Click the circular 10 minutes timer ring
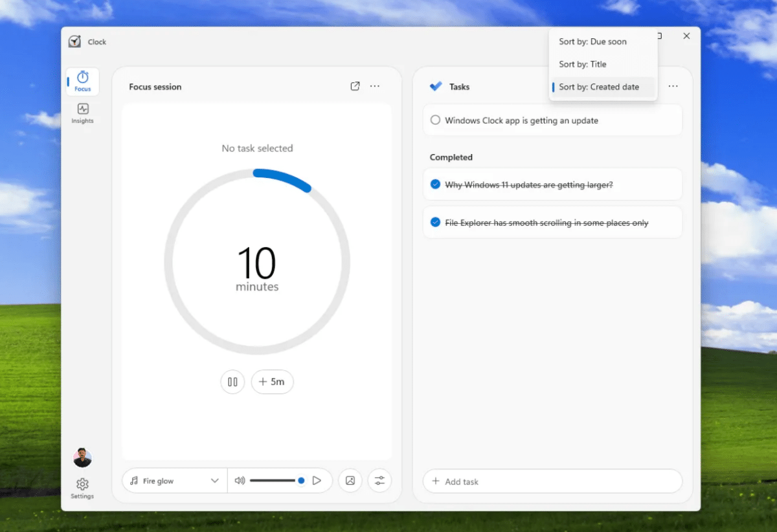 tap(257, 261)
